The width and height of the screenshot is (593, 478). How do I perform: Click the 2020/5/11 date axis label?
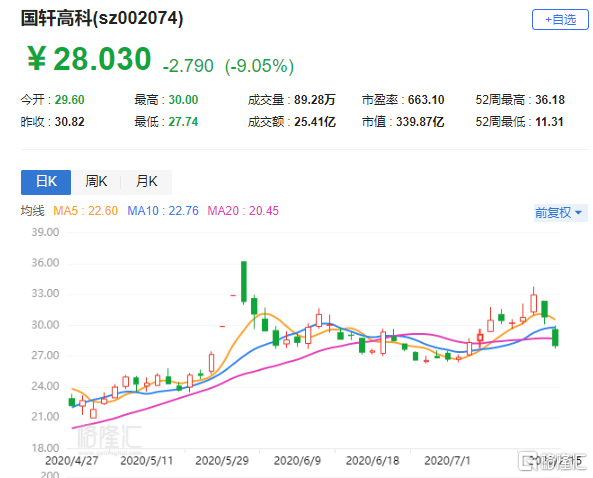tap(146, 461)
